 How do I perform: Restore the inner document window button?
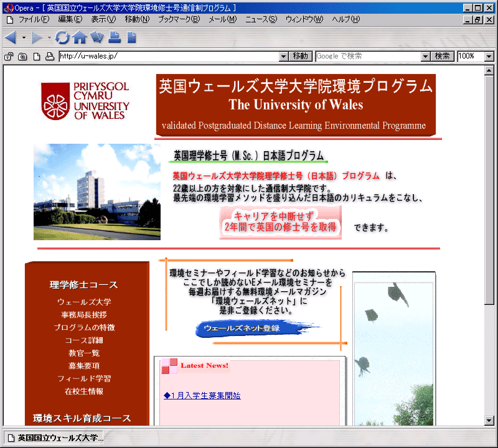point(477,20)
